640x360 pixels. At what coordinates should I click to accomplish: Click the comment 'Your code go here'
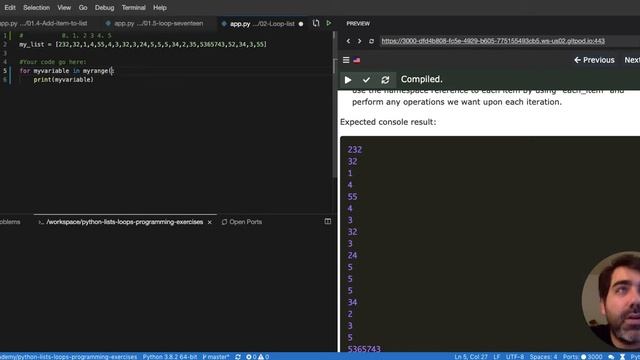tap(53, 62)
